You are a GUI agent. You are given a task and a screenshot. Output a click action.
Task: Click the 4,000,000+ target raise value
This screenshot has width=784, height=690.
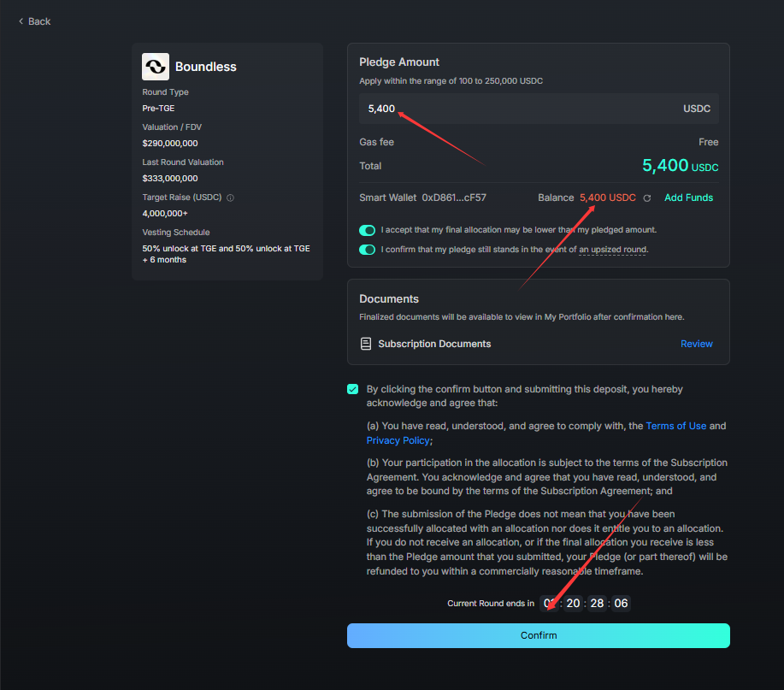coord(165,214)
